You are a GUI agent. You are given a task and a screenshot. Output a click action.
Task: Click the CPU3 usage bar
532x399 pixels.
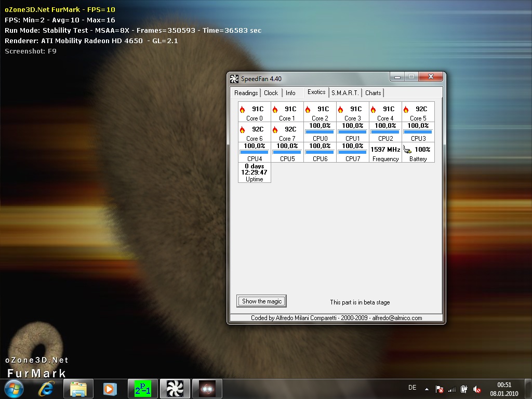[418, 132]
